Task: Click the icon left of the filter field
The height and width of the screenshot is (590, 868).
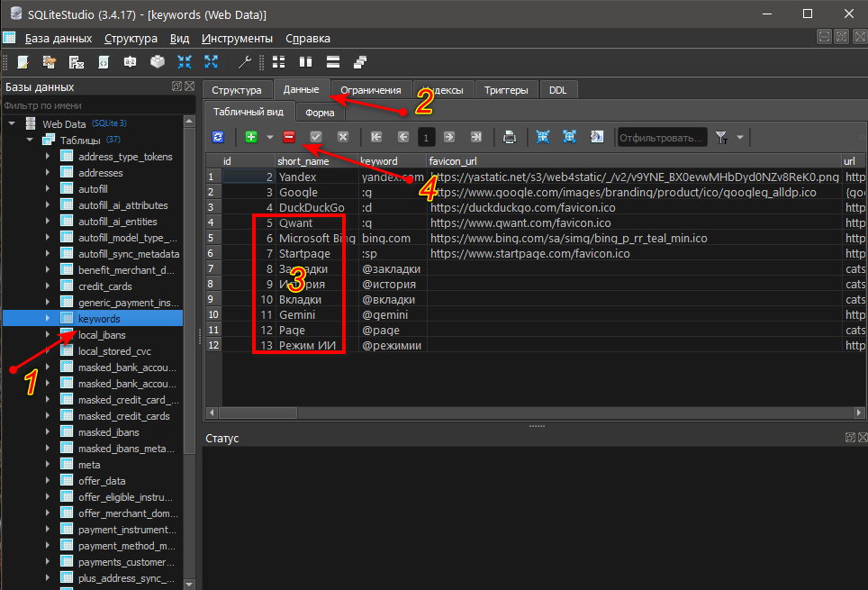Action: [x=597, y=137]
